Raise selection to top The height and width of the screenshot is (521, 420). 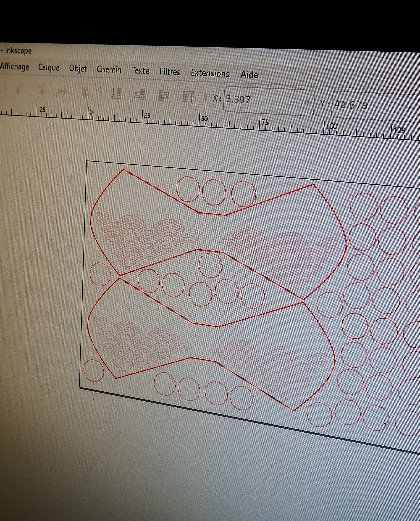pos(188,96)
